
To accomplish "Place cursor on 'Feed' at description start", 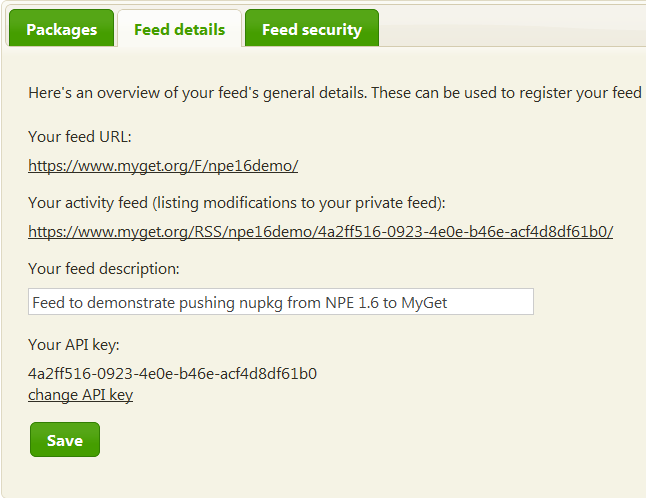I will [x=48, y=303].
